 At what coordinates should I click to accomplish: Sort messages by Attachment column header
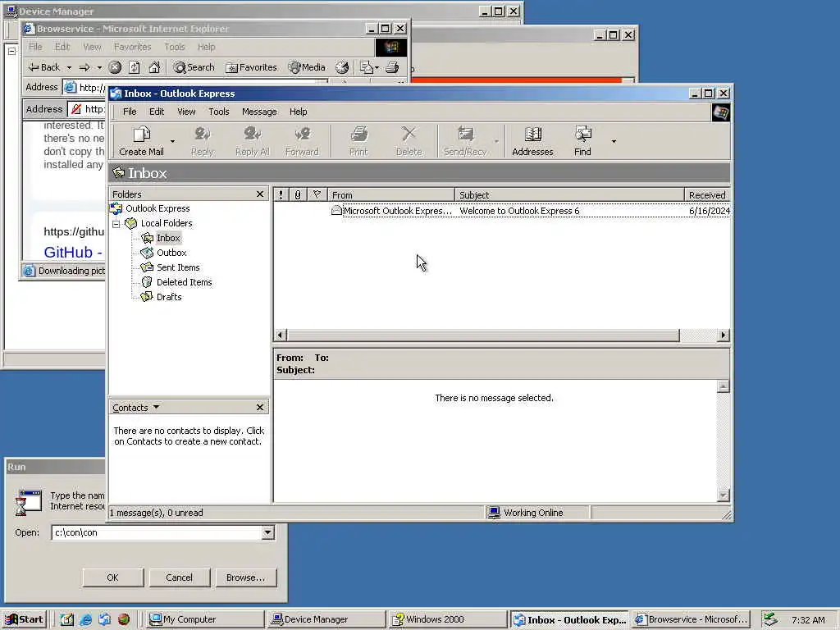(298, 195)
